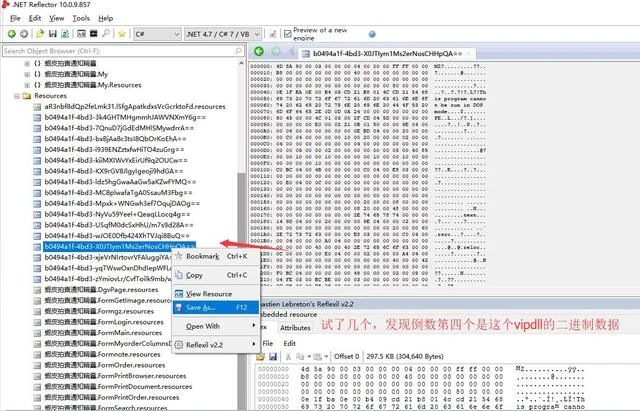This screenshot has width=640, height=411.
Task: Click the Reflexil save disk icon
Action: (x=273, y=357)
